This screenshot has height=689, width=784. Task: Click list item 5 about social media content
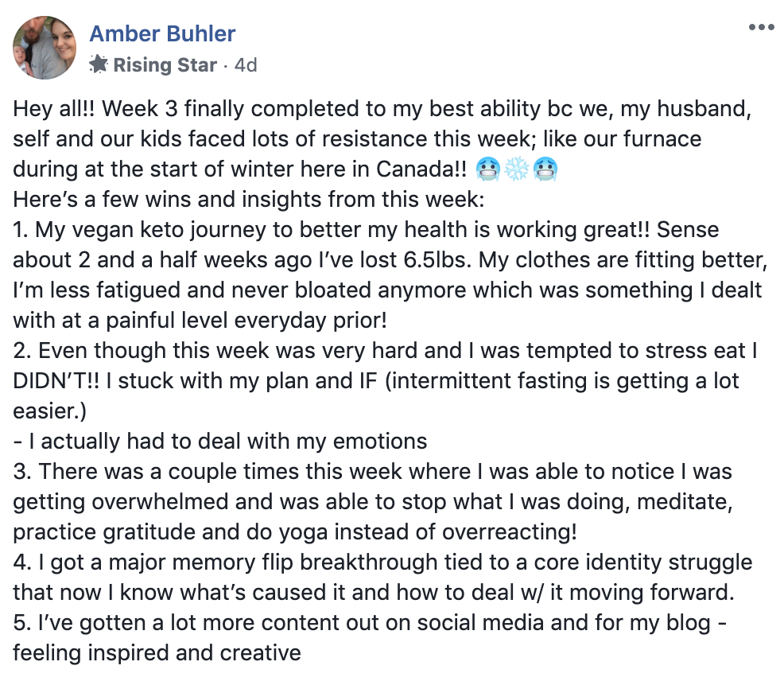370,638
